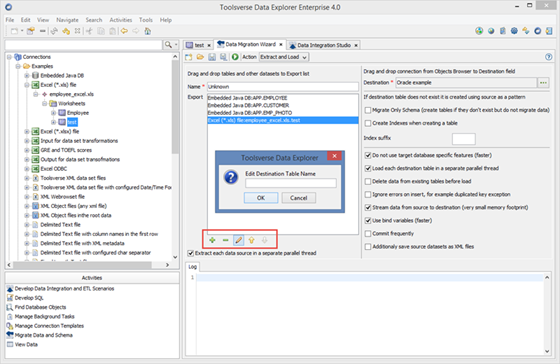
Task: Click the globe icon in top-right toolbar
Action: click(491, 31)
